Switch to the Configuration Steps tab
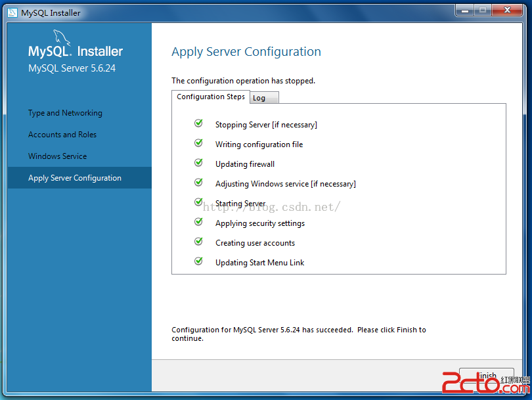 click(211, 97)
